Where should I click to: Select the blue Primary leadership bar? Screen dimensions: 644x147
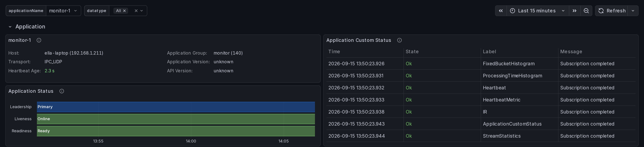click(x=176, y=107)
